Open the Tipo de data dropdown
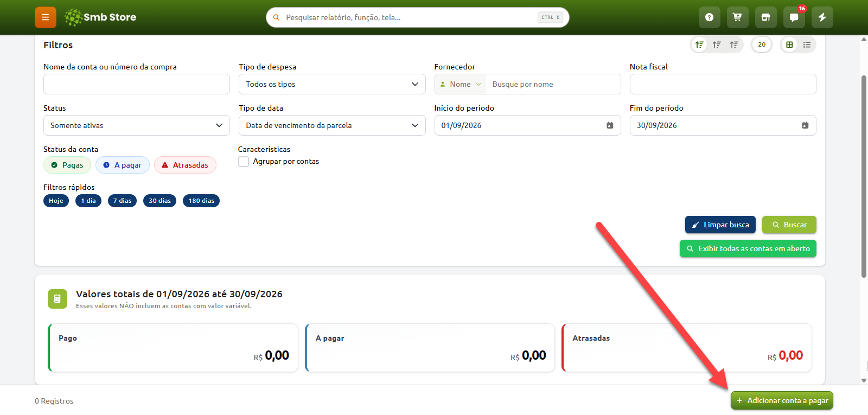The width and height of the screenshot is (868, 415). point(332,125)
